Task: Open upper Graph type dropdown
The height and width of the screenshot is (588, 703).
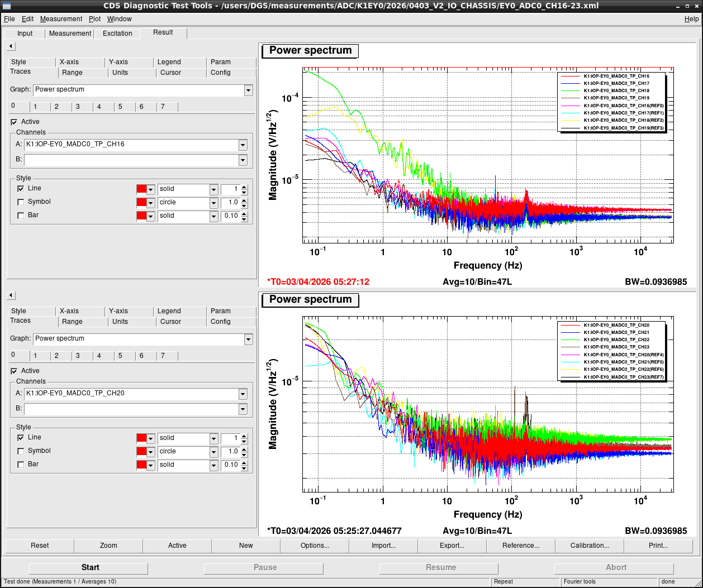Action: tap(249, 90)
